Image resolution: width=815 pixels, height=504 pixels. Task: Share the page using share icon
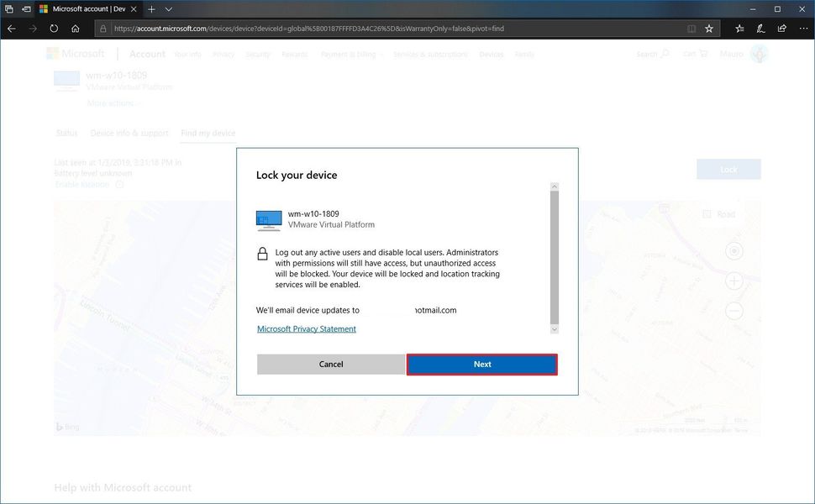tap(781, 28)
